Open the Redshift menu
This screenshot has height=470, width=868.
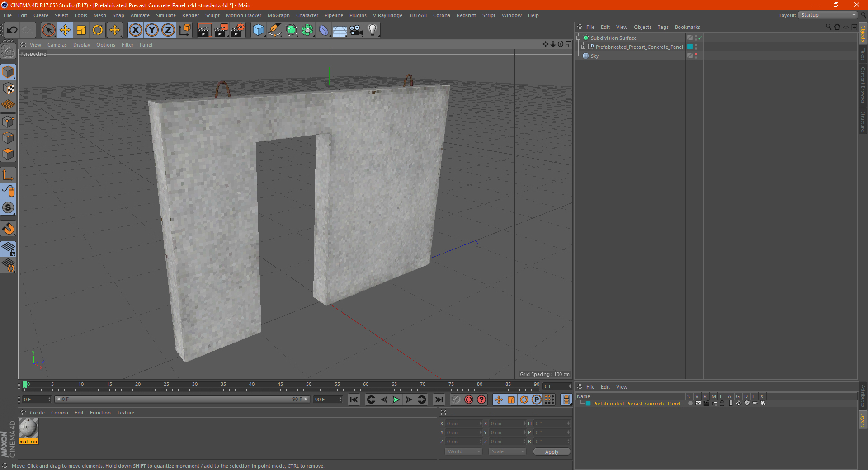click(x=466, y=15)
